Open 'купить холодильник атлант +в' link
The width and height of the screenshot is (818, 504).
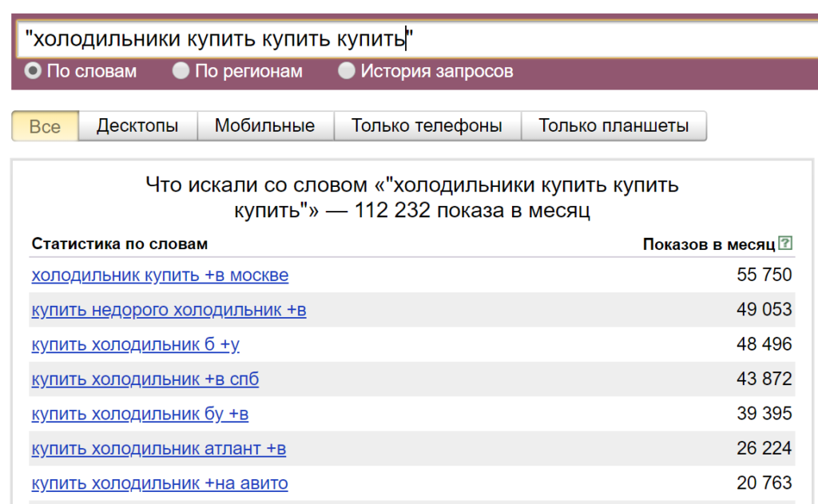coord(159,449)
